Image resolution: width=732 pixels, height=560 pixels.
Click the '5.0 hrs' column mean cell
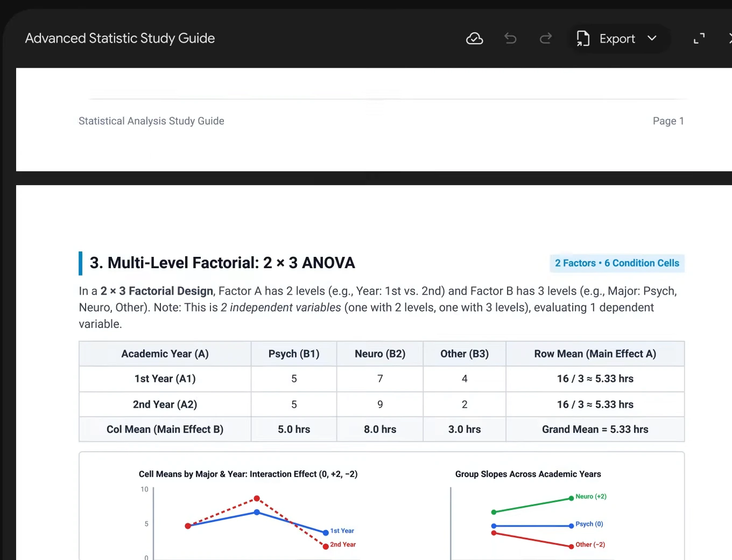tap(294, 429)
